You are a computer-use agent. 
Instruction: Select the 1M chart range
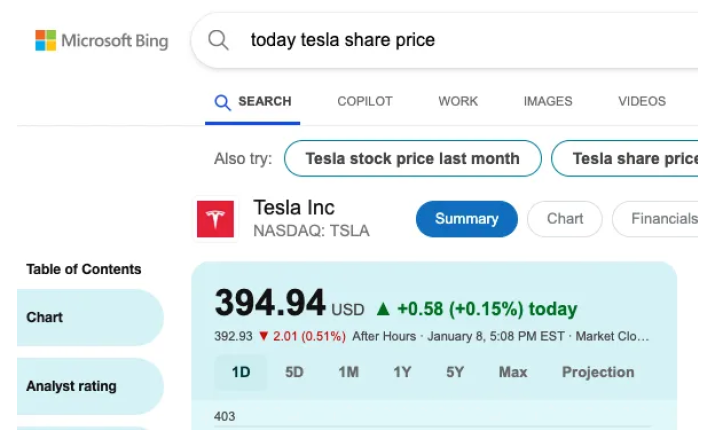pyautogui.click(x=348, y=372)
